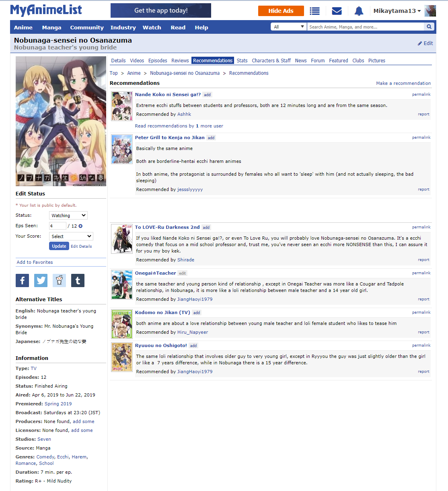Open the search category 'All' dropdown

click(289, 27)
